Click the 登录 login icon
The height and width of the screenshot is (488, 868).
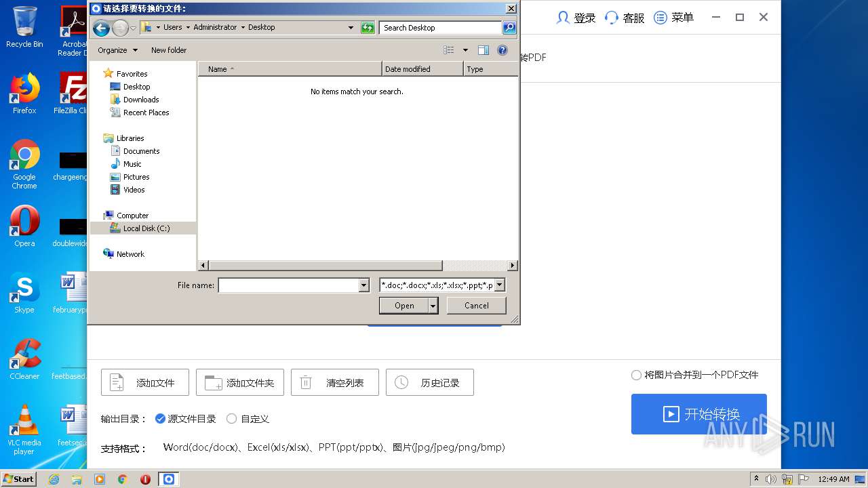click(563, 18)
